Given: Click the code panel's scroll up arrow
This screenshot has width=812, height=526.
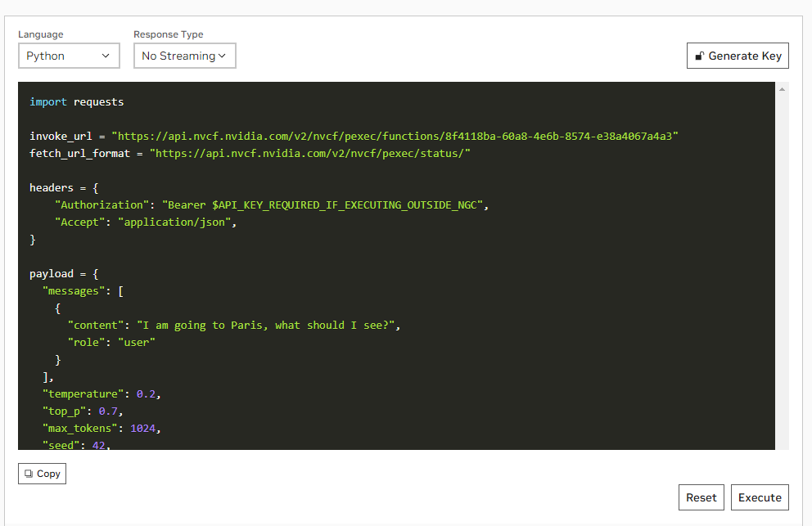Looking at the screenshot, I should [783, 88].
